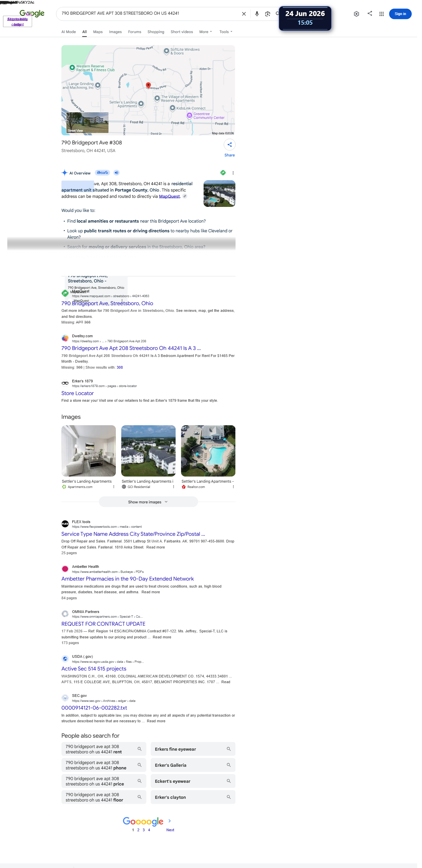Open REQUEST FOR CONTRACT UPDATE result
Viewport: 422px width, 868px height.
104,631
